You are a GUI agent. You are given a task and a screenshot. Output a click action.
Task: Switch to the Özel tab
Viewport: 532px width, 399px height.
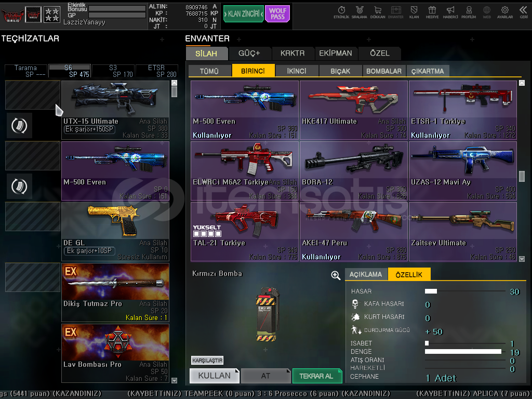point(379,54)
